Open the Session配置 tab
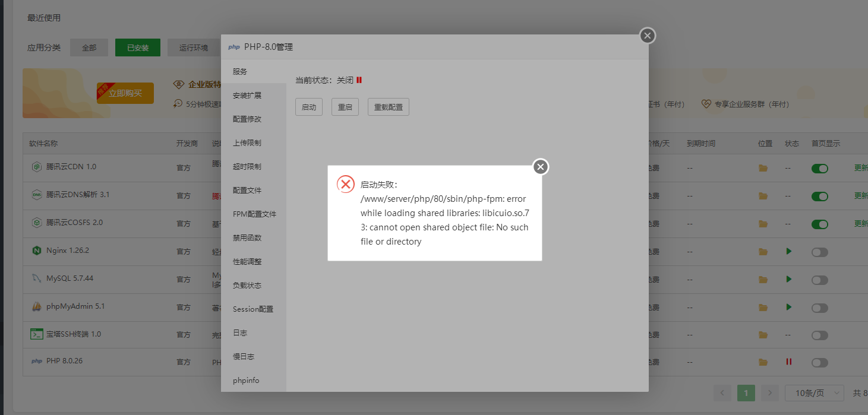 [x=254, y=309]
